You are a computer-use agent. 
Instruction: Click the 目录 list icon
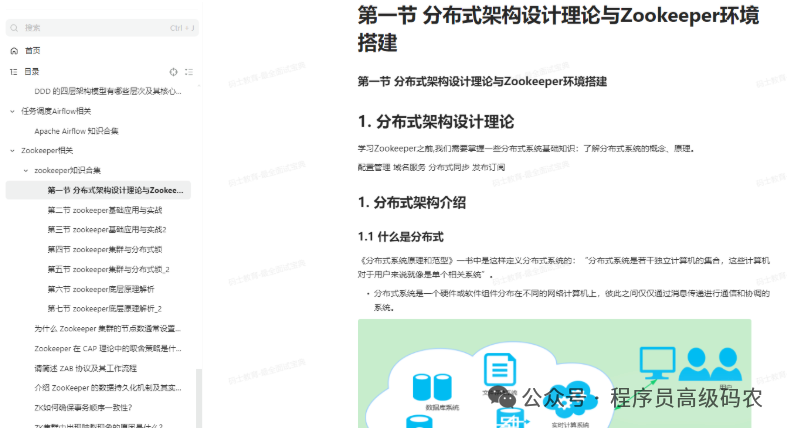14,72
